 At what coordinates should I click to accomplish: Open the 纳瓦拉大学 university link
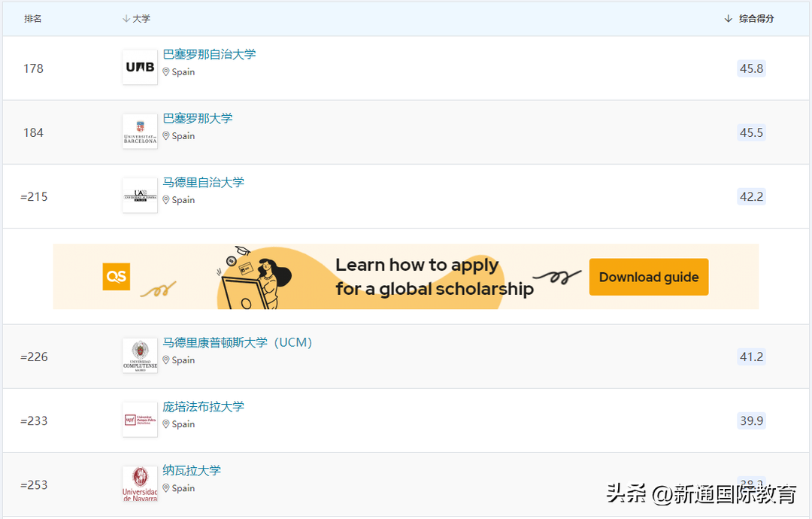(x=192, y=469)
